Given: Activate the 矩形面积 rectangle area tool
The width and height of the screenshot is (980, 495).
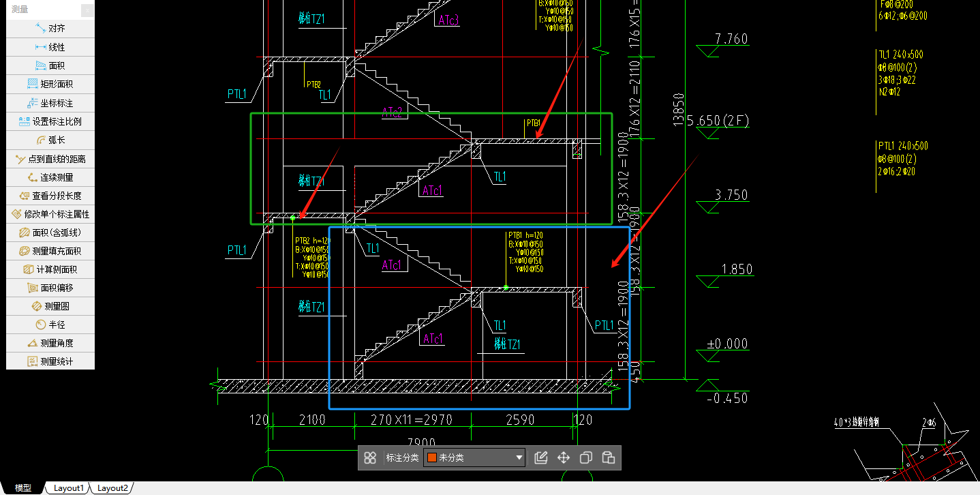Looking at the screenshot, I should 50,84.
